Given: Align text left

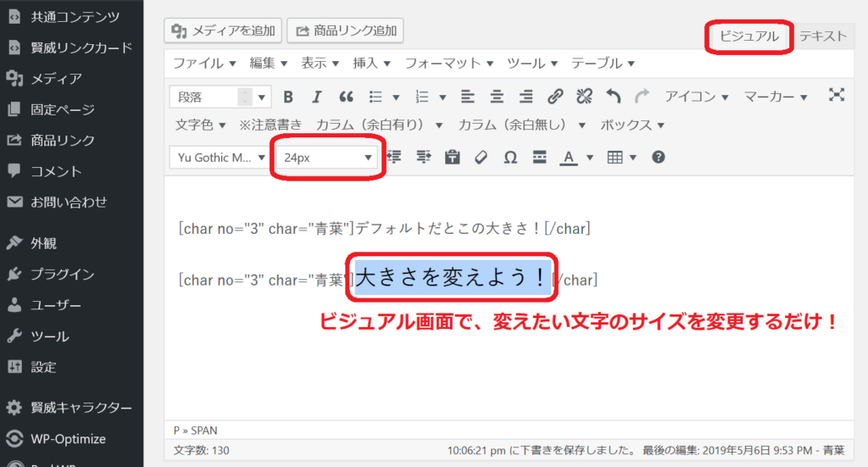Looking at the screenshot, I should 468,97.
